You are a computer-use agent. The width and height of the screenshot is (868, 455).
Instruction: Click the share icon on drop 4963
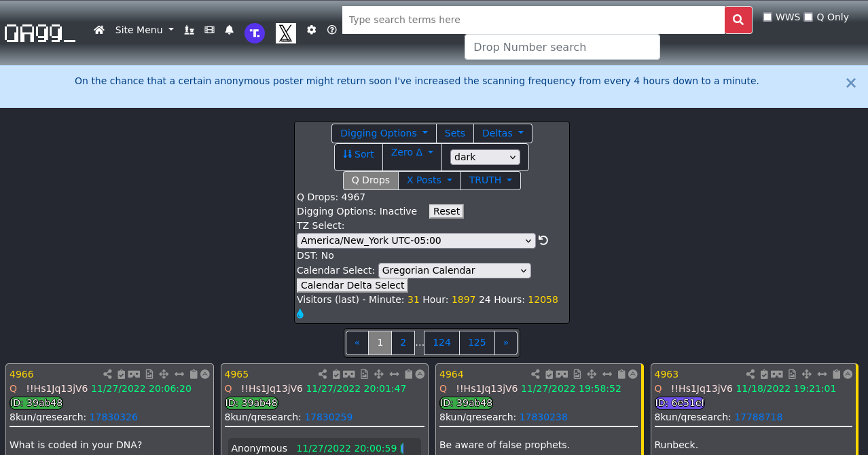(750, 374)
